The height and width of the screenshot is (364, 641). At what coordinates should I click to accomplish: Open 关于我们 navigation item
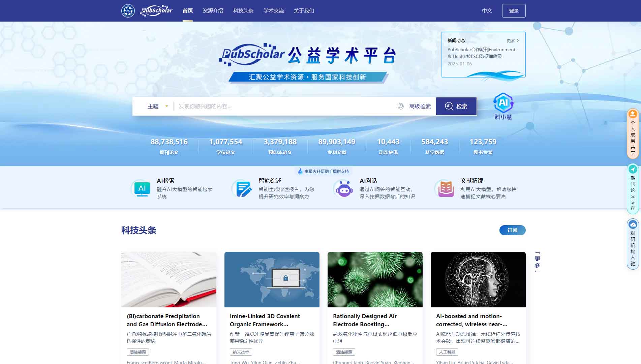coord(304,11)
